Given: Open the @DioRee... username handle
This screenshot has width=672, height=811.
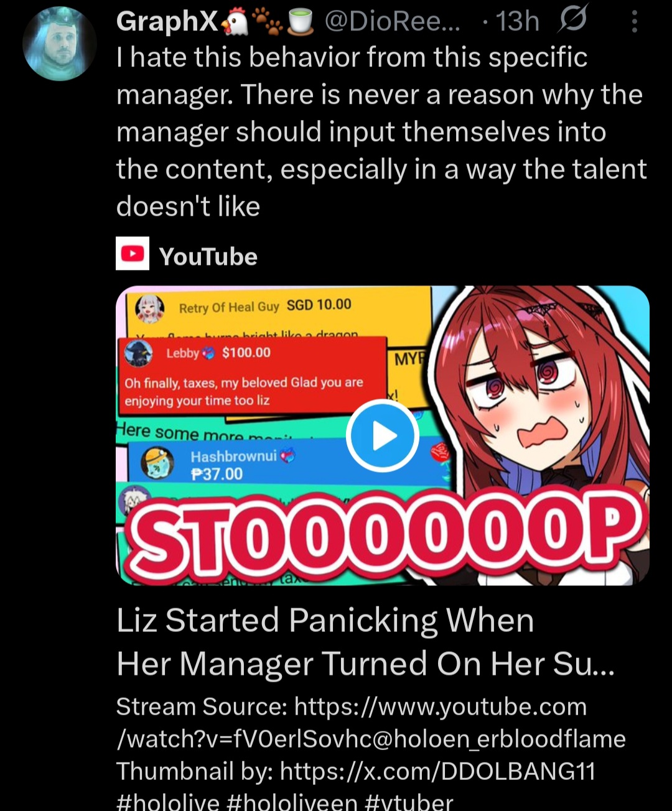Looking at the screenshot, I should pos(392,22).
